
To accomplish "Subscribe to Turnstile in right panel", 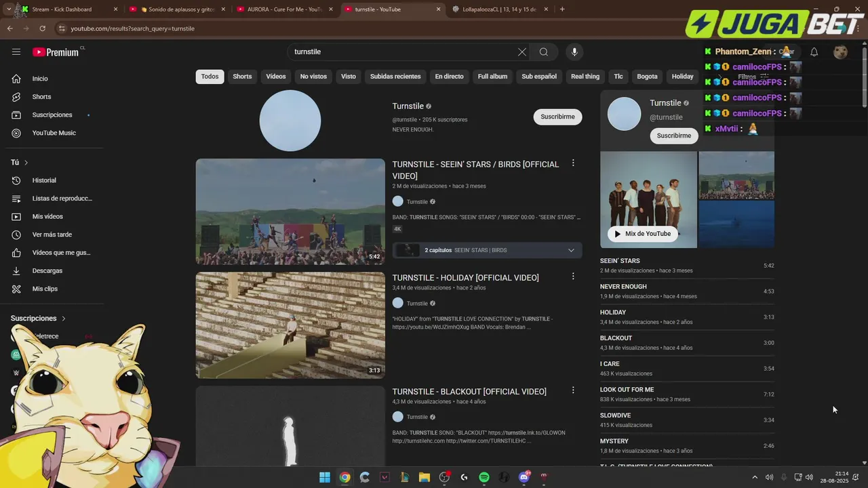I will pos(674,136).
